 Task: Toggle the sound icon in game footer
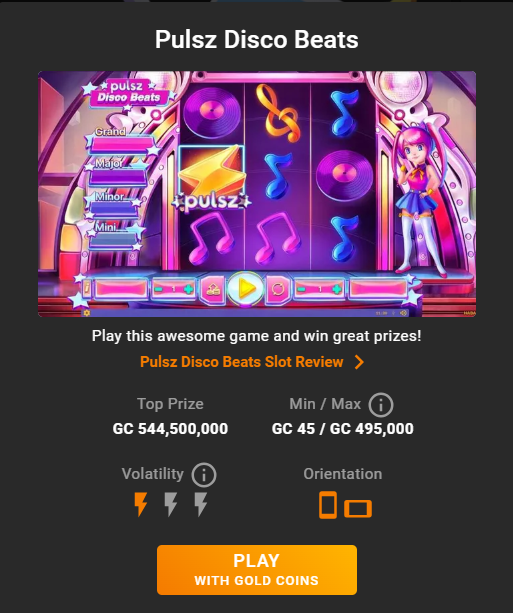pyautogui.click(x=403, y=313)
